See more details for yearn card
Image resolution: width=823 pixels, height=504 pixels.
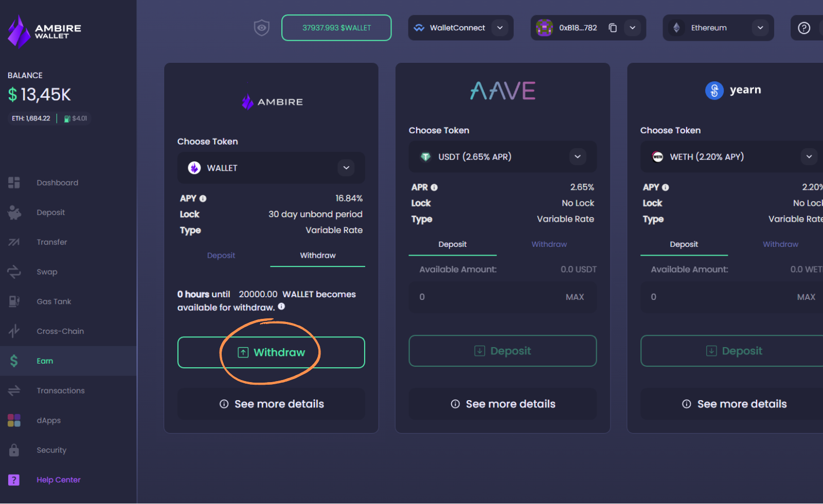point(732,404)
